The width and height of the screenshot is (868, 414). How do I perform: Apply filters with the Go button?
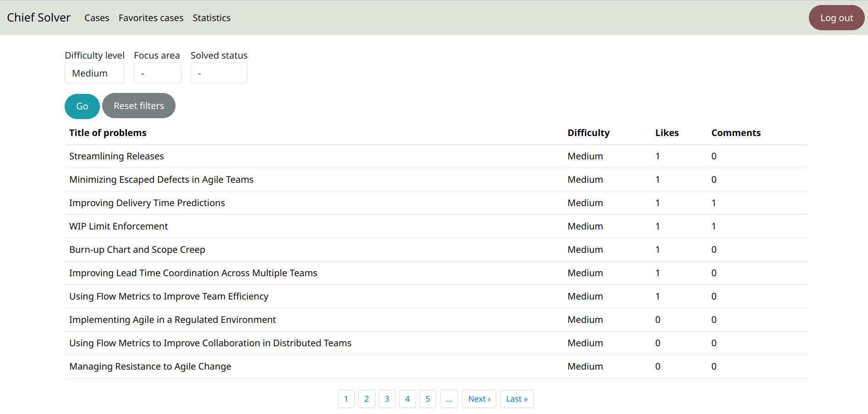click(x=82, y=106)
